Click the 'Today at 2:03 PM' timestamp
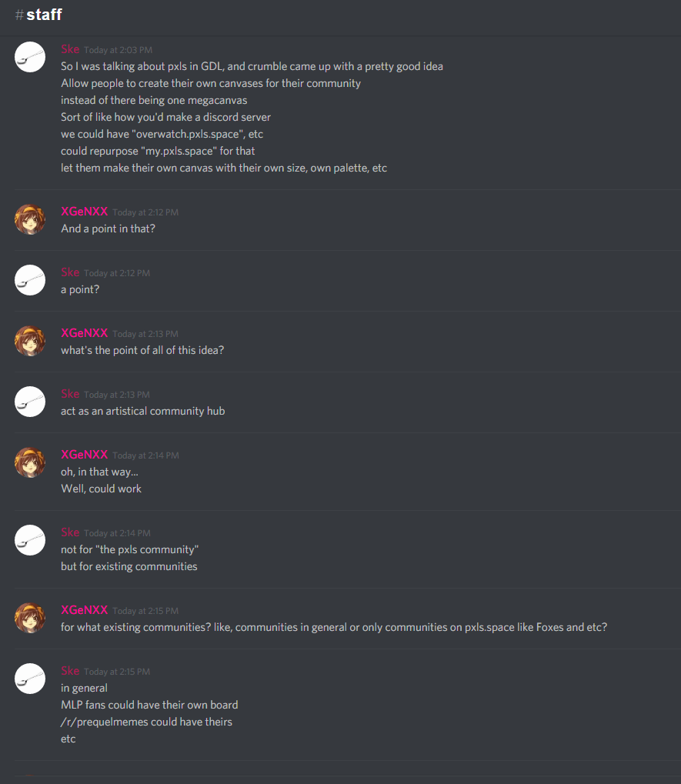681x784 pixels. (x=118, y=50)
